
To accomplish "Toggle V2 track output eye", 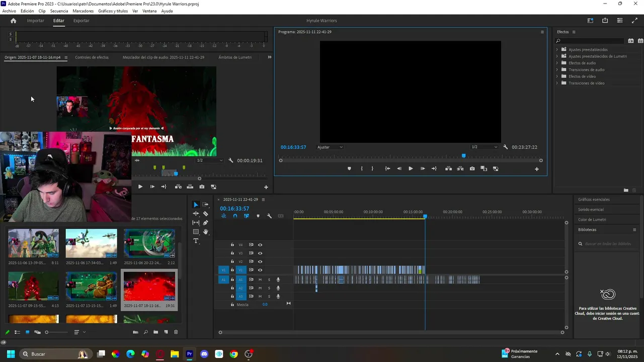I will click(260, 261).
